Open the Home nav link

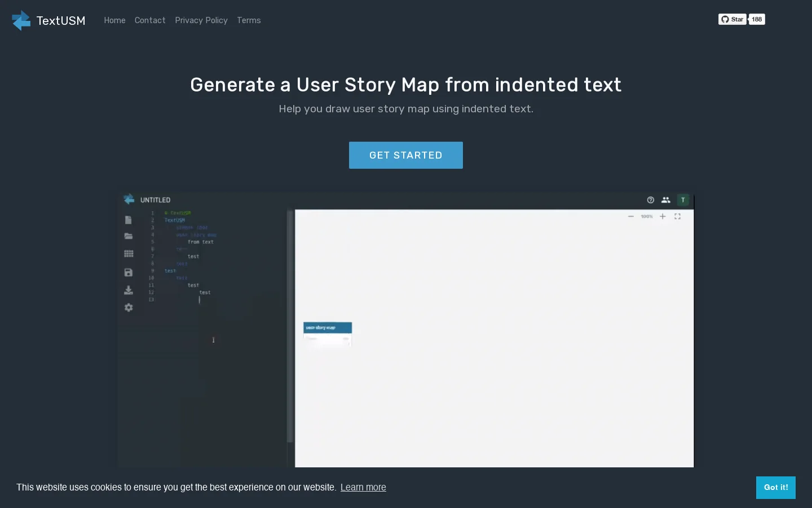pos(114,20)
